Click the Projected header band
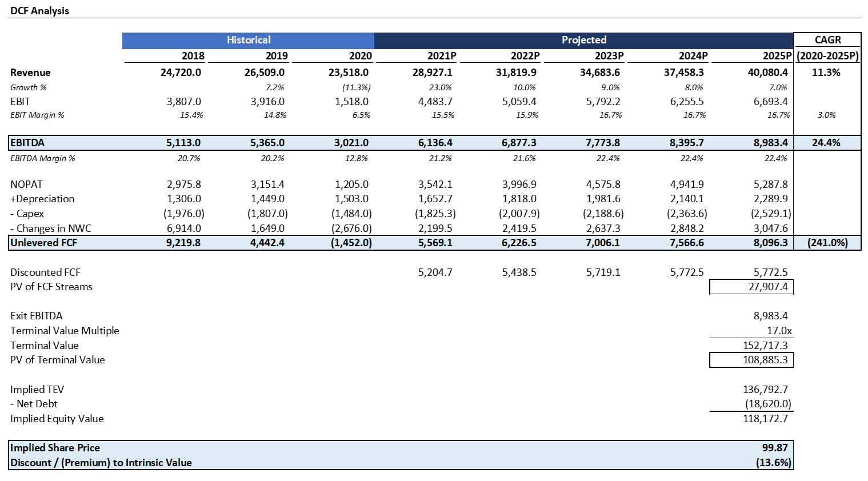This screenshot has width=868, height=481. (583, 40)
